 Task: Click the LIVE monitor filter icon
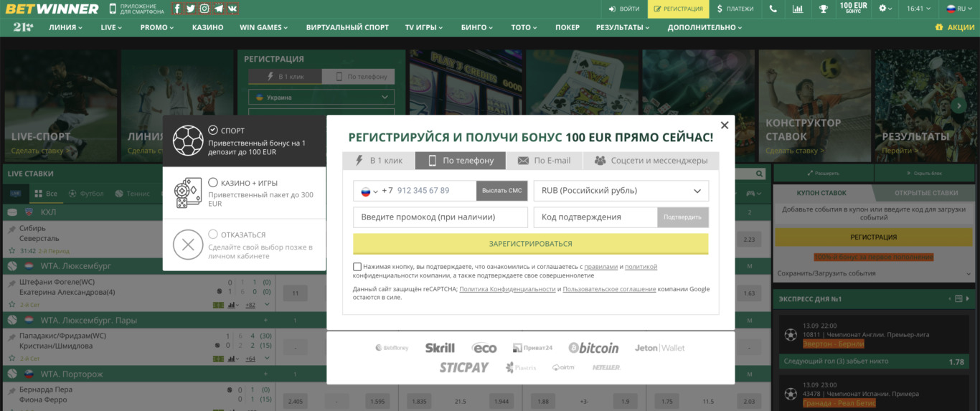[x=15, y=194]
